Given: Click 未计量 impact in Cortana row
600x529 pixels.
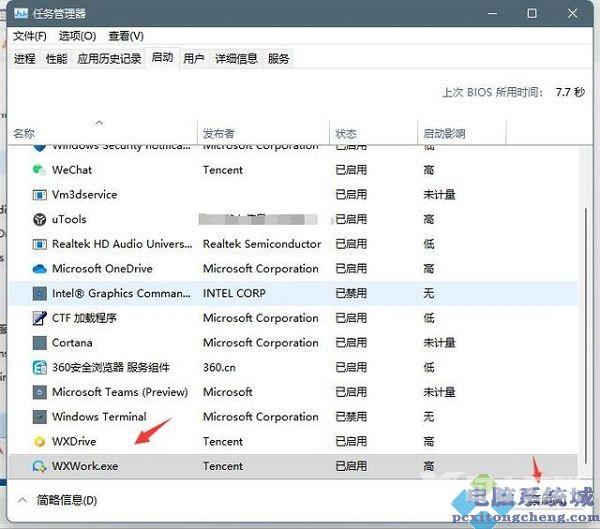Looking at the screenshot, I should 439,343.
